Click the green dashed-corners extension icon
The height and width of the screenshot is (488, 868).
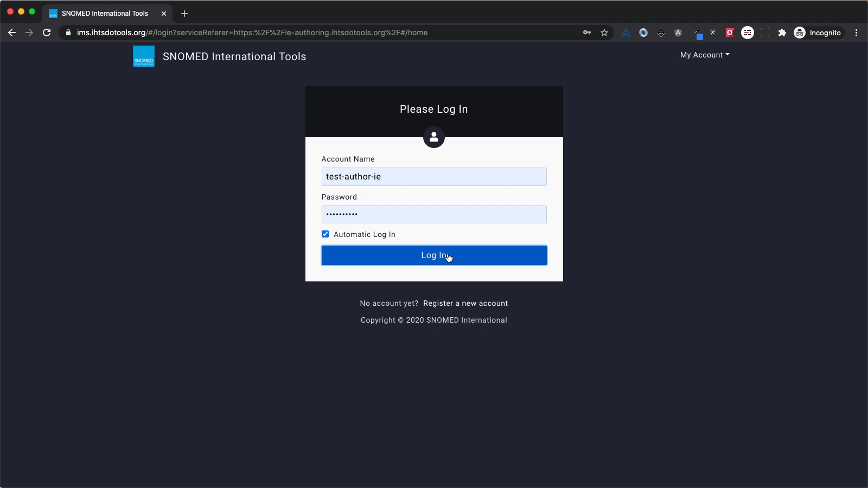click(x=765, y=33)
